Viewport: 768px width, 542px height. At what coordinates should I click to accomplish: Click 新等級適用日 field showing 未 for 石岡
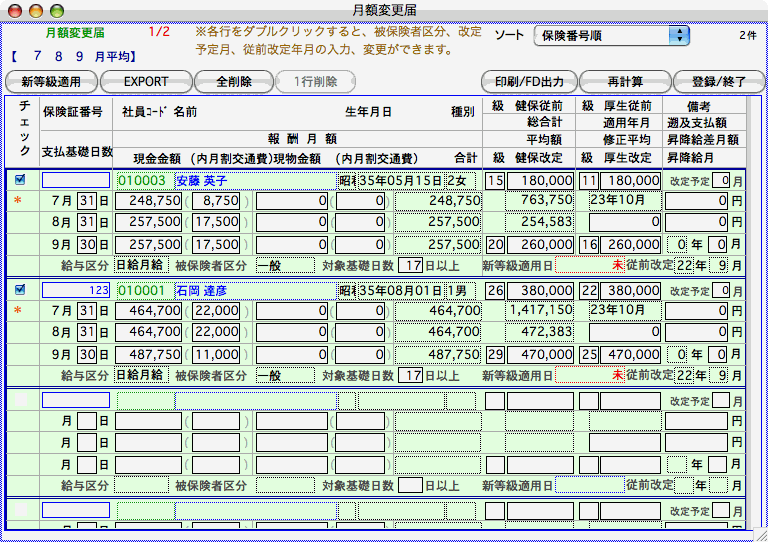[x=590, y=375]
